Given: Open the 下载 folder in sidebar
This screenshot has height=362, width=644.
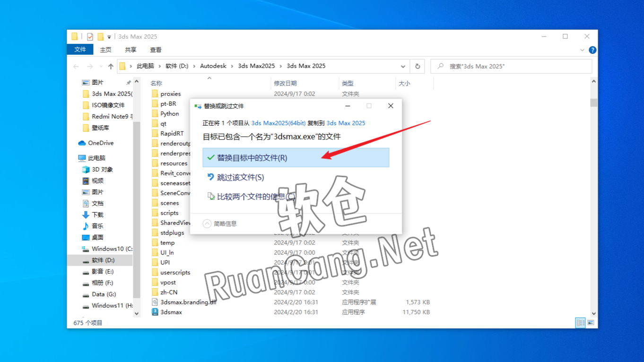Looking at the screenshot, I should point(93,215).
